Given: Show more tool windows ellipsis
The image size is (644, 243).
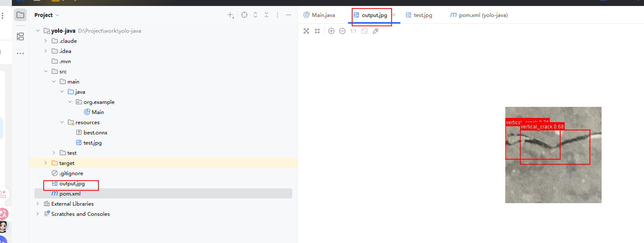Looking at the screenshot, I should [20, 53].
